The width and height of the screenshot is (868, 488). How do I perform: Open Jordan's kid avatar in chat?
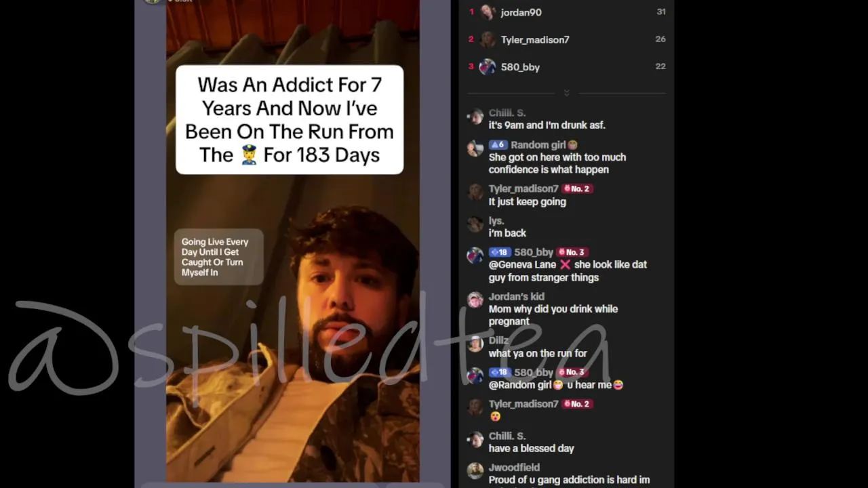[x=475, y=300]
